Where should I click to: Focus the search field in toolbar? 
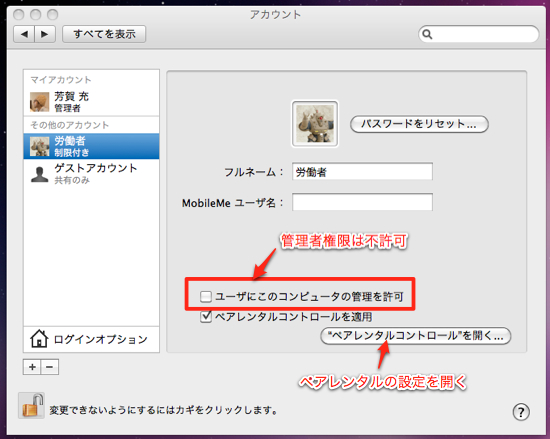[x=478, y=34]
